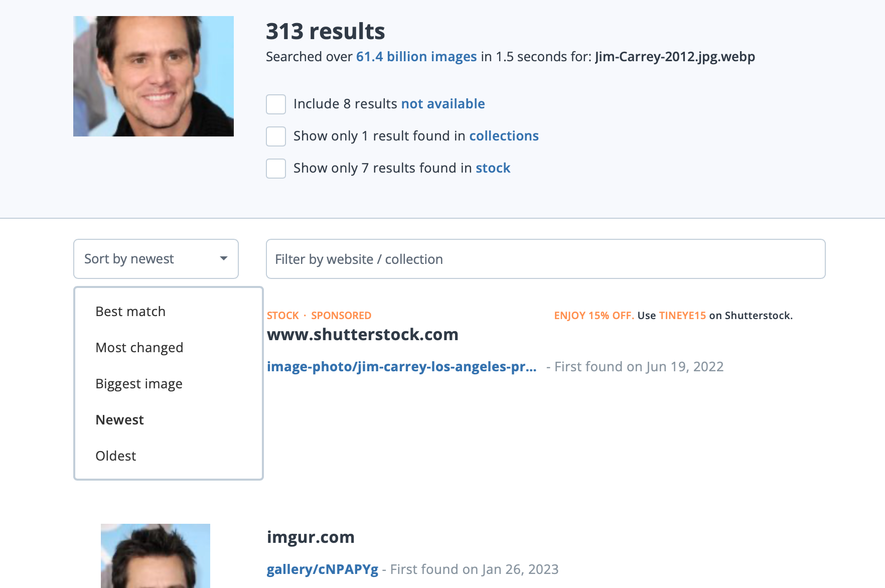The height and width of the screenshot is (588, 885).
Task: Enable Show only 7 results found in stock
Action: click(276, 169)
